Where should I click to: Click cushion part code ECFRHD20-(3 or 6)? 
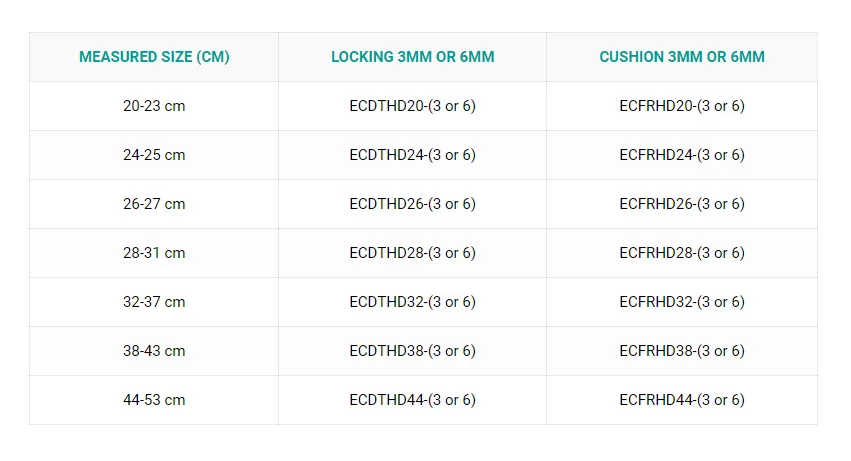click(x=682, y=106)
